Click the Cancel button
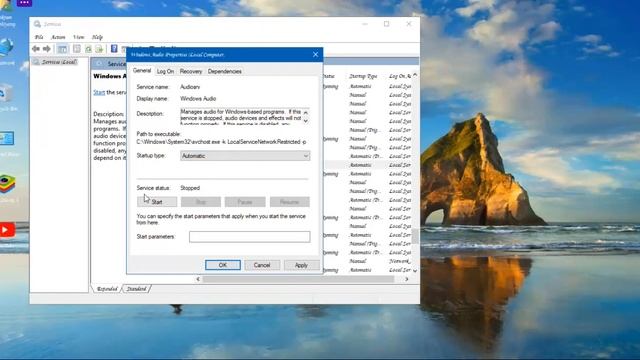The height and width of the screenshot is (360, 640). pos(262,265)
